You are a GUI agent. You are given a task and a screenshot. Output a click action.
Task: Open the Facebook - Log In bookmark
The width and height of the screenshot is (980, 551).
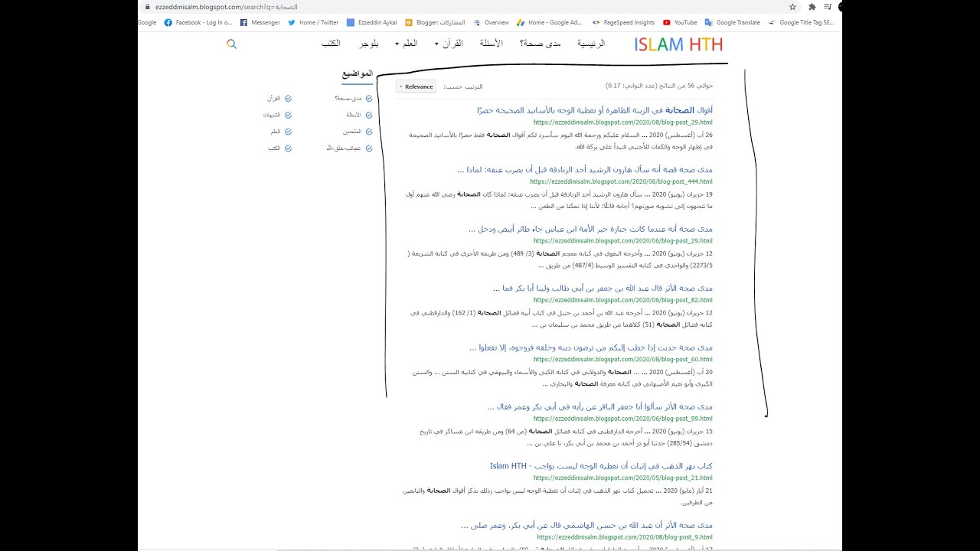tap(198, 23)
